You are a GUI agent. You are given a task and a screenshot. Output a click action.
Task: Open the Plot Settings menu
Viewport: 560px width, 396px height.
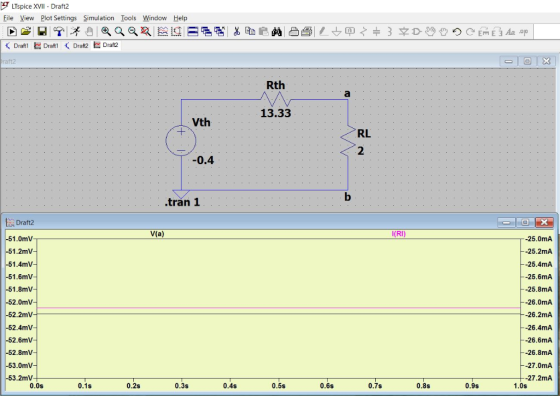[59, 18]
